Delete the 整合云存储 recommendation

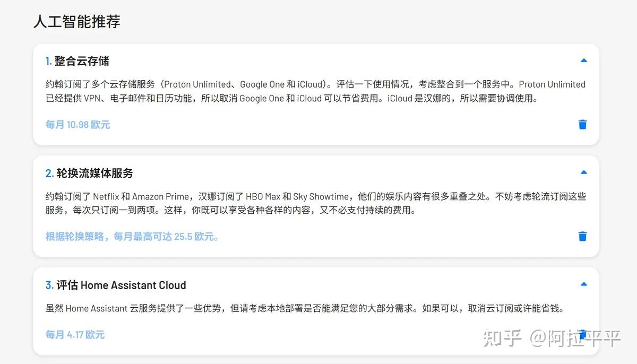[x=582, y=125]
